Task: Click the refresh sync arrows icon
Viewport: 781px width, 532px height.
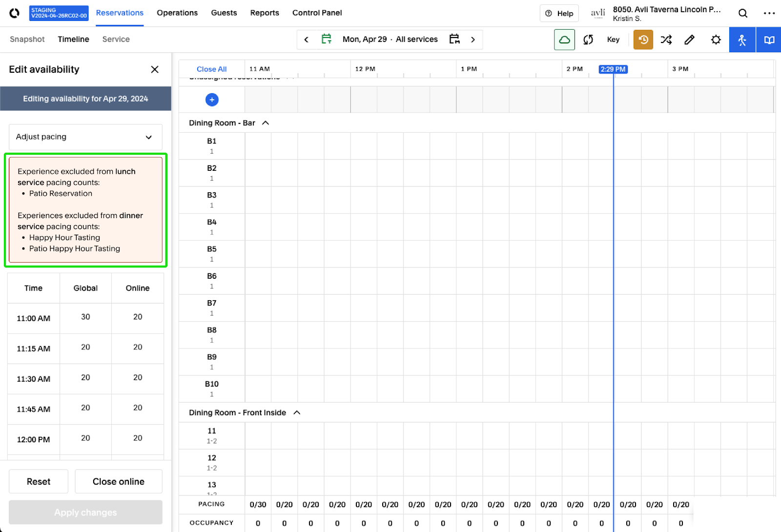Action: click(x=588, y=40)
